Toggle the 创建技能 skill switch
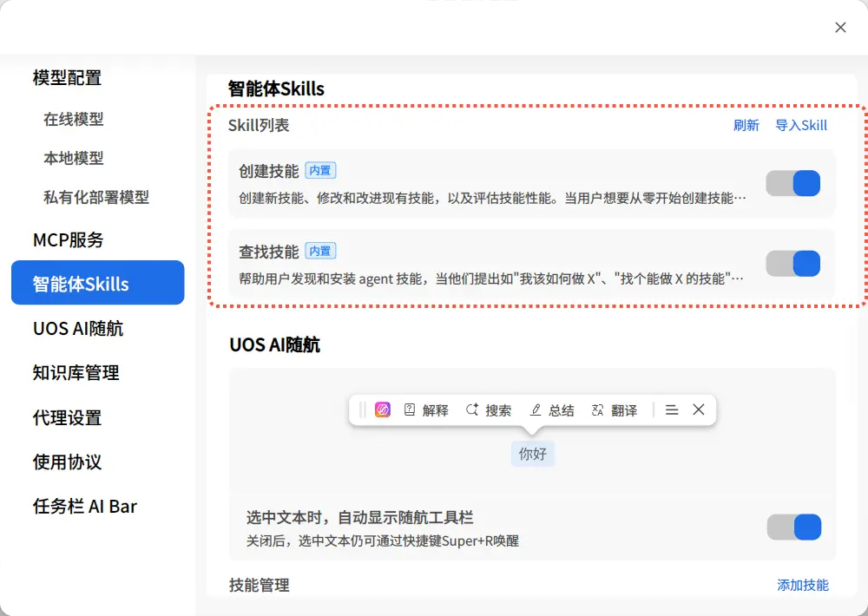868x616 pixels. [792, 183]
